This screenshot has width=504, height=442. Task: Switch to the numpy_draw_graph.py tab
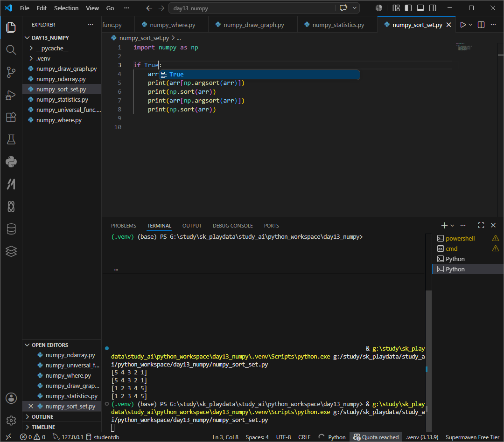click(253, 25)
